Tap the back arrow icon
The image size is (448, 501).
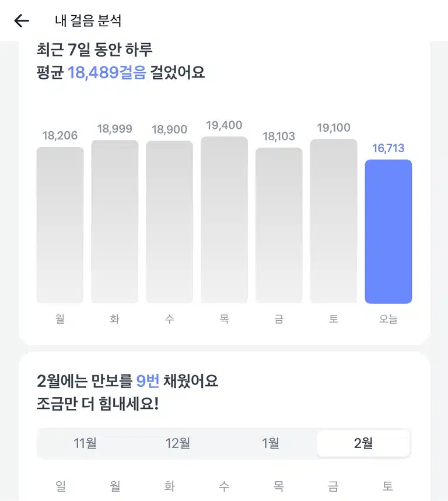22,21
